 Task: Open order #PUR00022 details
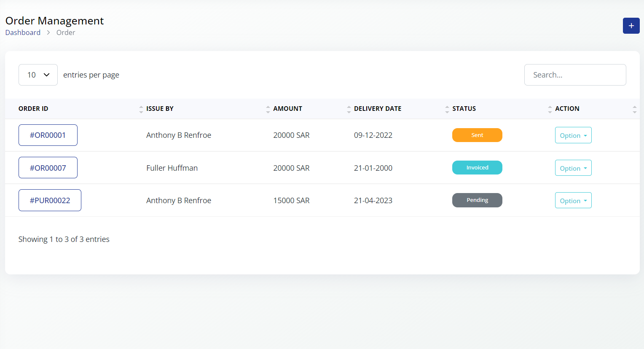50,201
